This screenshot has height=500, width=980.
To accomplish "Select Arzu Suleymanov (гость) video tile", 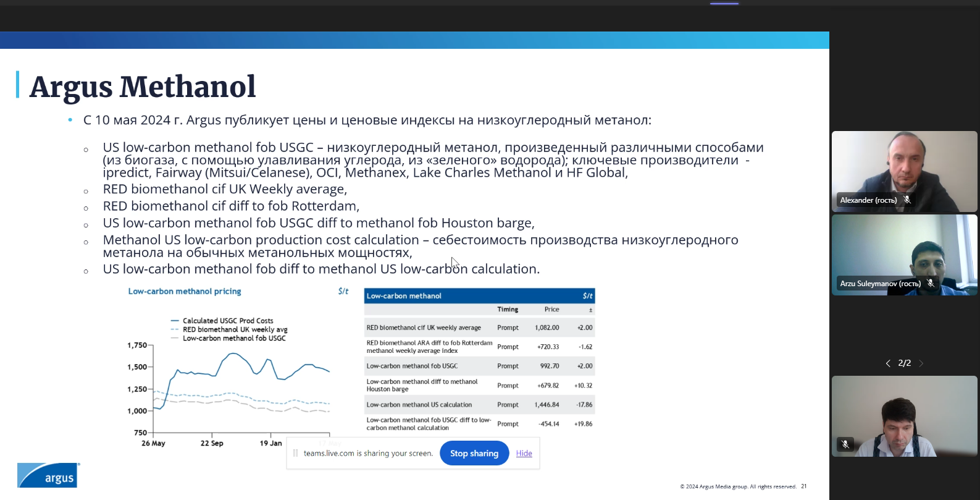I will 904,255.
